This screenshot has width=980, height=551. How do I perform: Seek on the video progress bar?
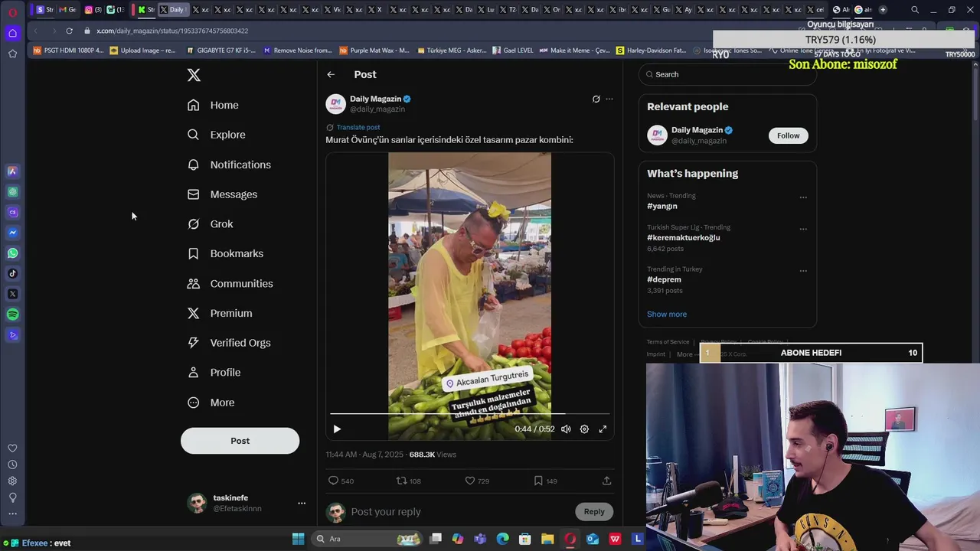click(x=469, y=414)
